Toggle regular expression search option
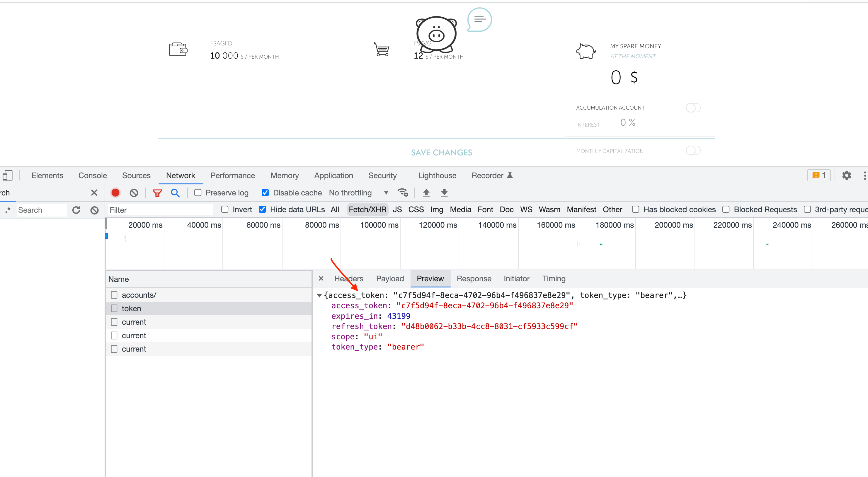The image size is (868, 477). click(x=8, y=210)
